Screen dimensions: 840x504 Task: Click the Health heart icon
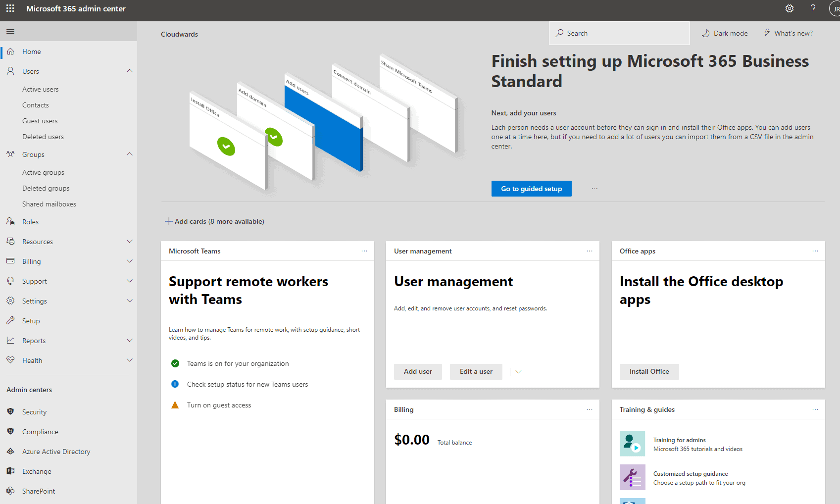click(x=10, y=360)
